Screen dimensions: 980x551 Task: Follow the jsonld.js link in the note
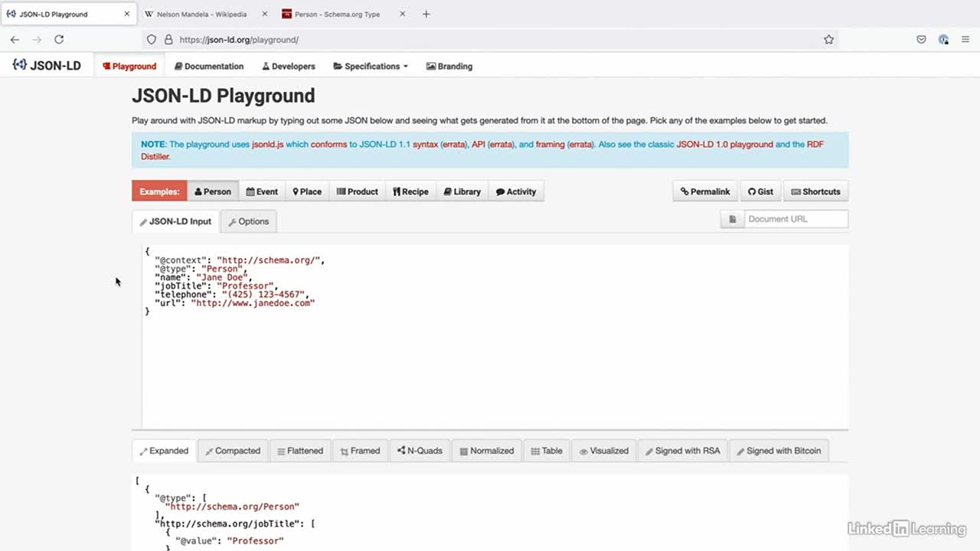point(268,144)
